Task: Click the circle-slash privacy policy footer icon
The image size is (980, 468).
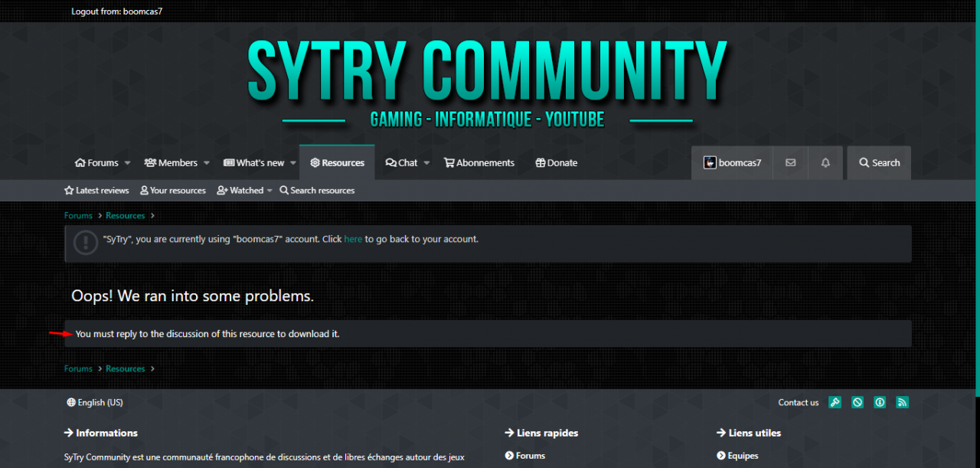Action: pyautogui.click(x=857, y=402)
